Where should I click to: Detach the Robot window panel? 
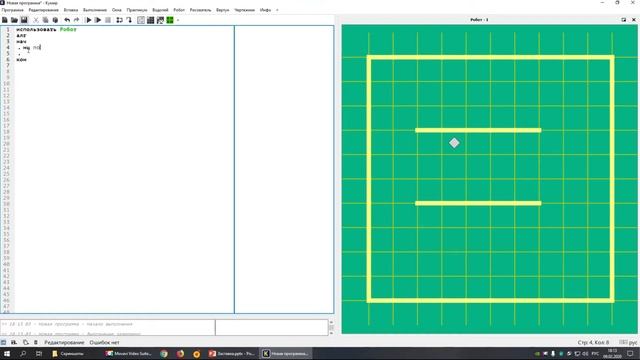click(x=624, y=20)
